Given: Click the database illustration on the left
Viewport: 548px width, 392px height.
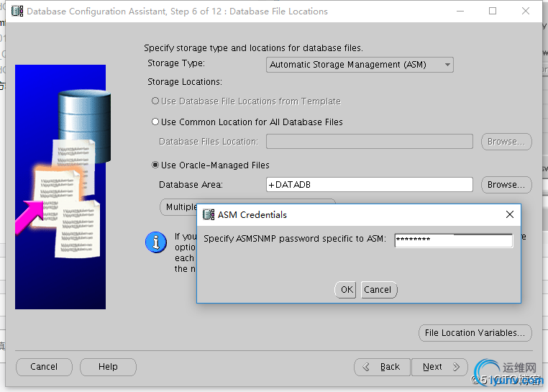Looking at the screenshot, I should click(x=60, y=187).
